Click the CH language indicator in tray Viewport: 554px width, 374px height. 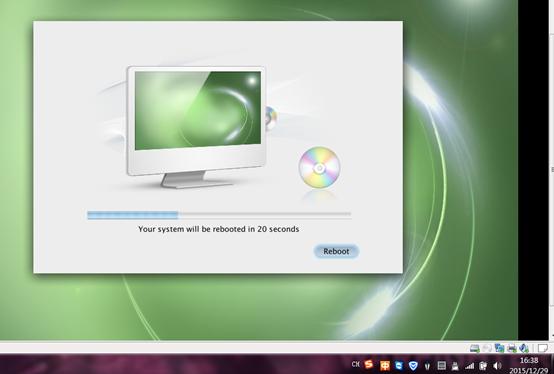[x=356, y=364]
